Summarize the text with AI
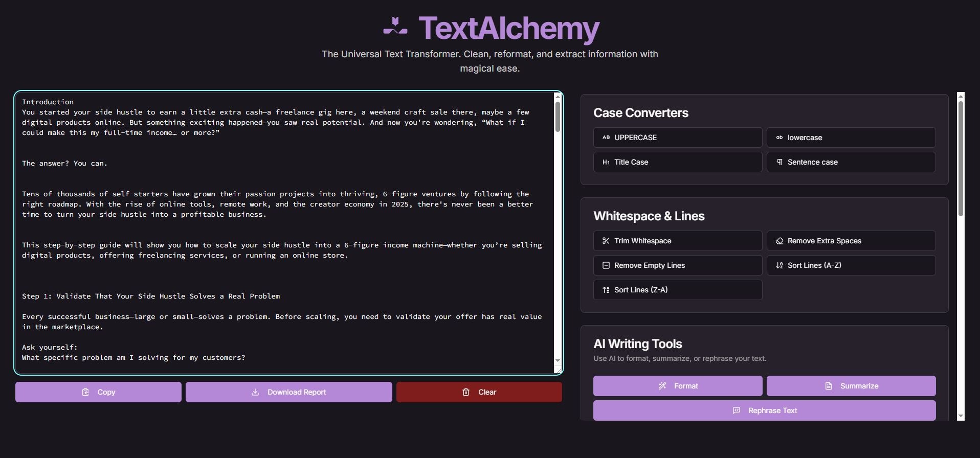The width and height of the screenshot is (980, 458). tap(851, 386)
